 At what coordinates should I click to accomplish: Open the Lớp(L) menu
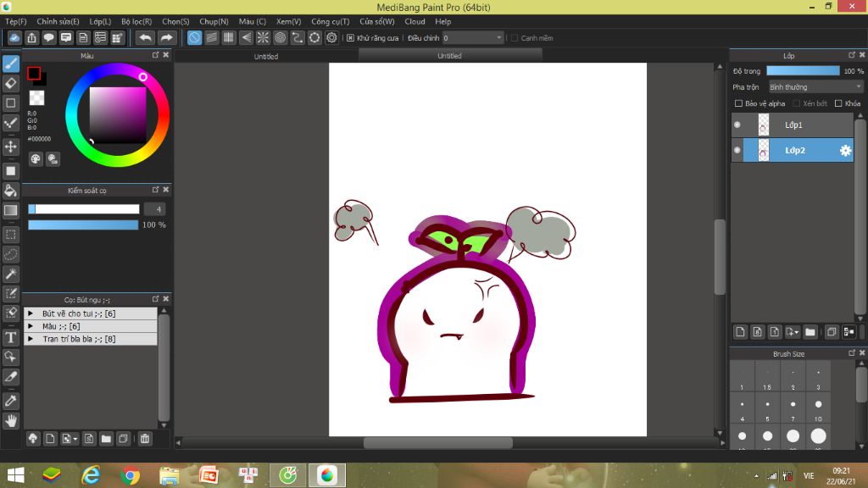pyautogui.click(x=100, y=21)
